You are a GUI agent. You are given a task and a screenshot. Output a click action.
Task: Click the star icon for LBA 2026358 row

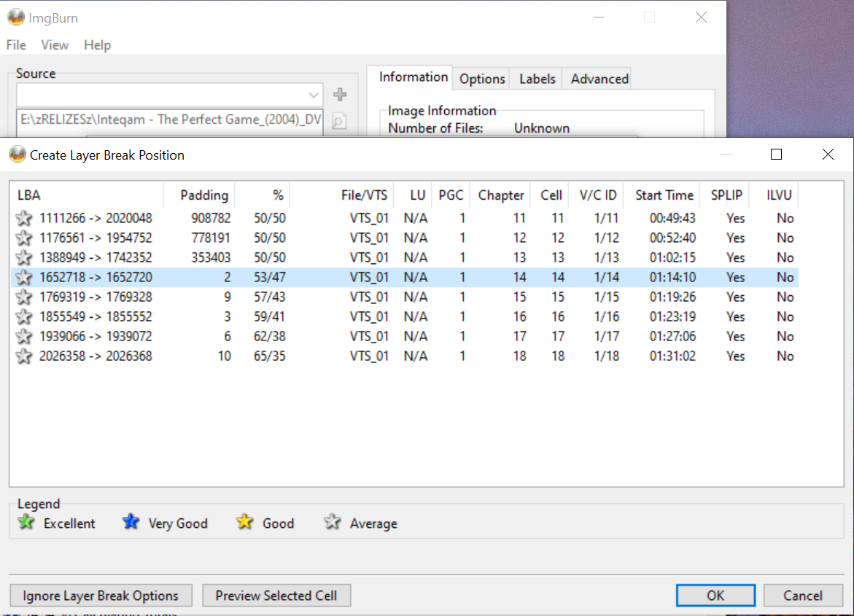(x=24, y=356)
